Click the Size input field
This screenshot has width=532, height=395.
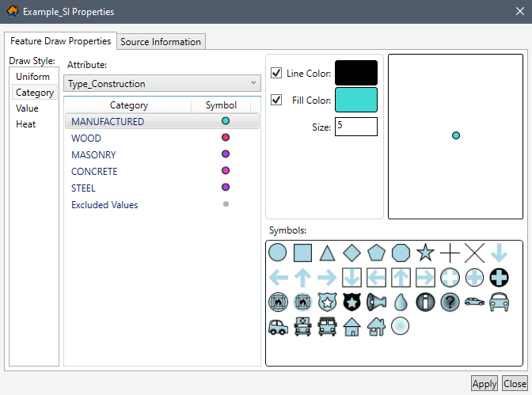click(x=356, y=127)
